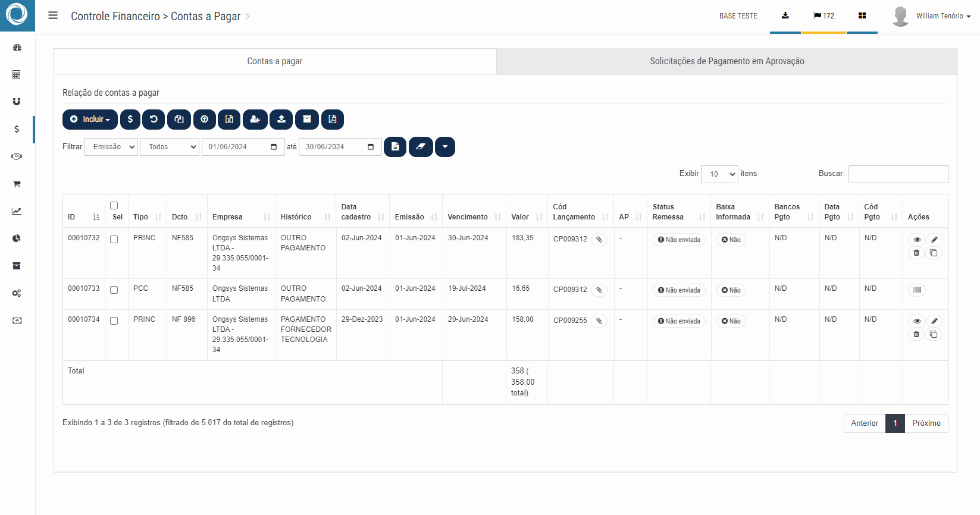Check the select-all checkbox in Sel header

(114, 206)
